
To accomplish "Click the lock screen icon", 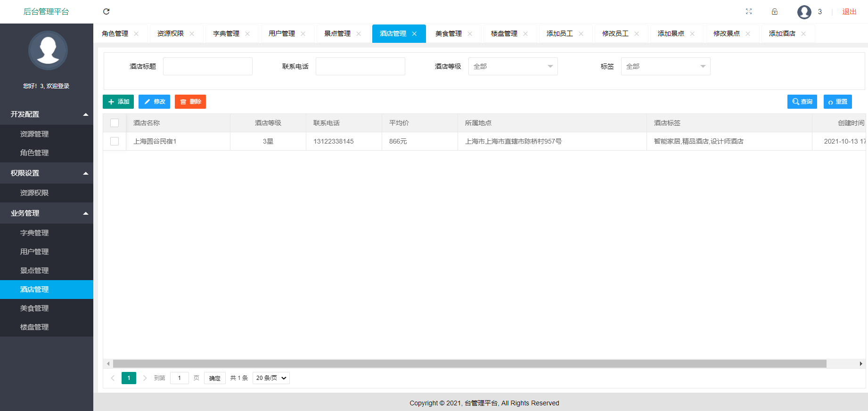I will [x=775, y=12].
